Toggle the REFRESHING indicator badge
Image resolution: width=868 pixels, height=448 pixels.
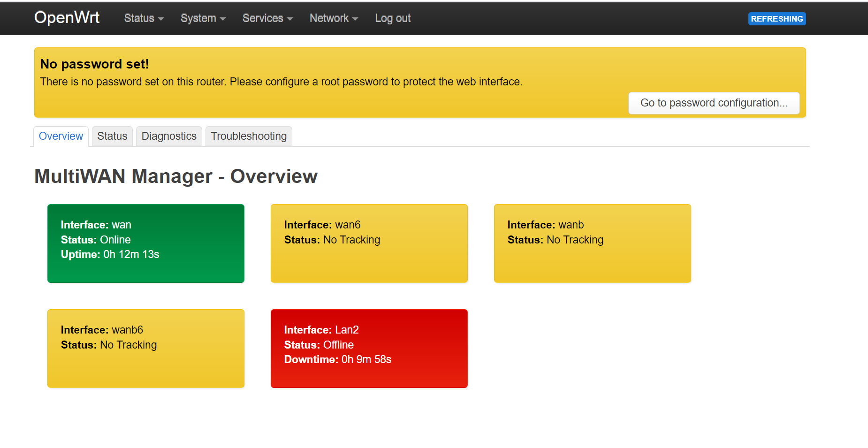[777, 19]
